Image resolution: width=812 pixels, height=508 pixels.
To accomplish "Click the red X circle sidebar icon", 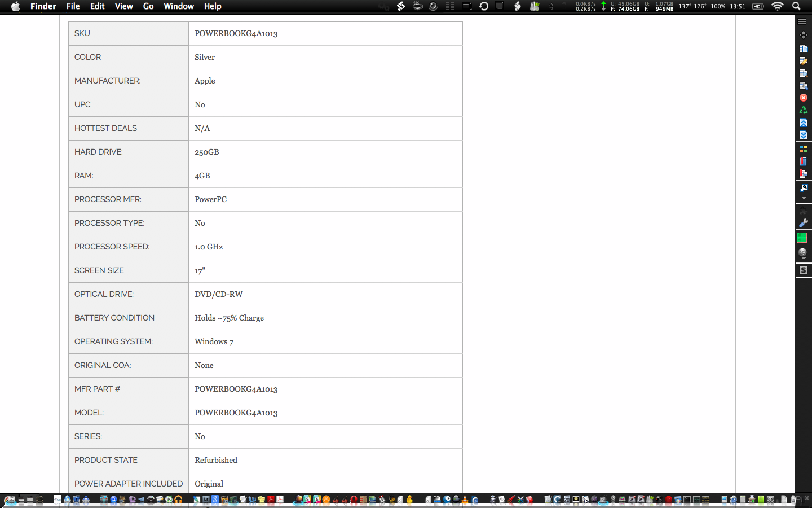I will point(804,98).
